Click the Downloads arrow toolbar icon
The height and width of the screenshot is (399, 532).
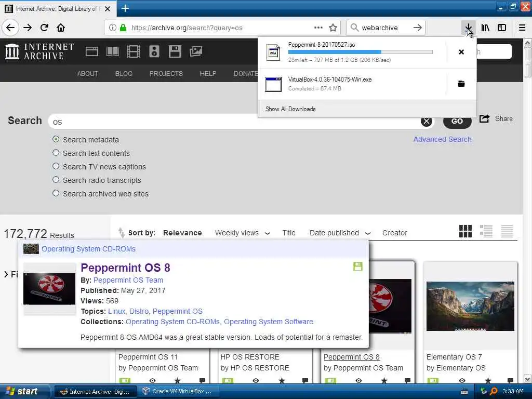[468, 28]
